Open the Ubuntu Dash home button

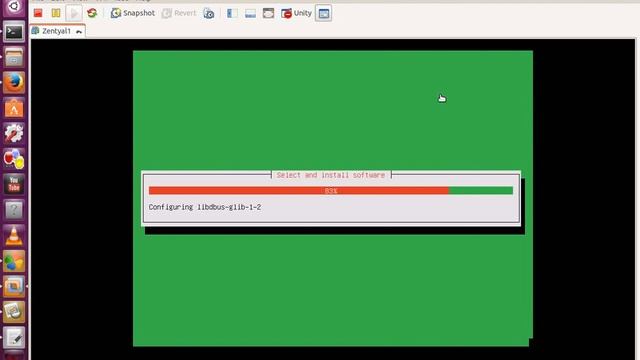[x=14, y=7]
